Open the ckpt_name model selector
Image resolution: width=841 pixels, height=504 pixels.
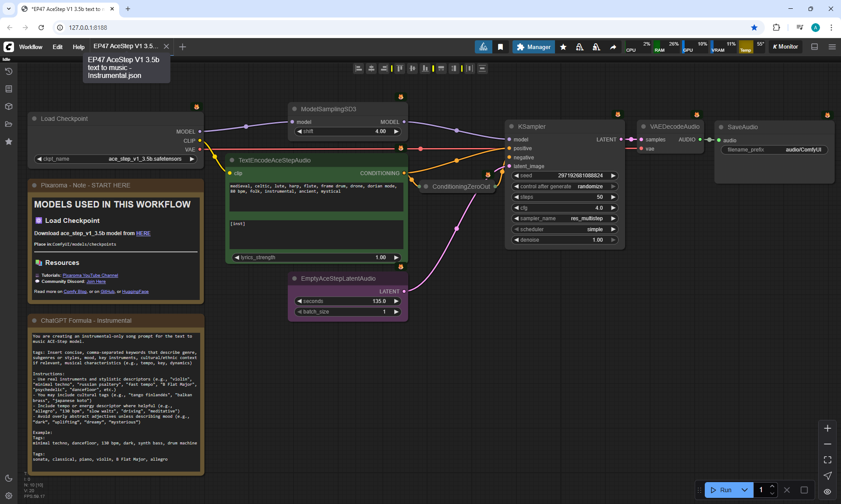116,159
